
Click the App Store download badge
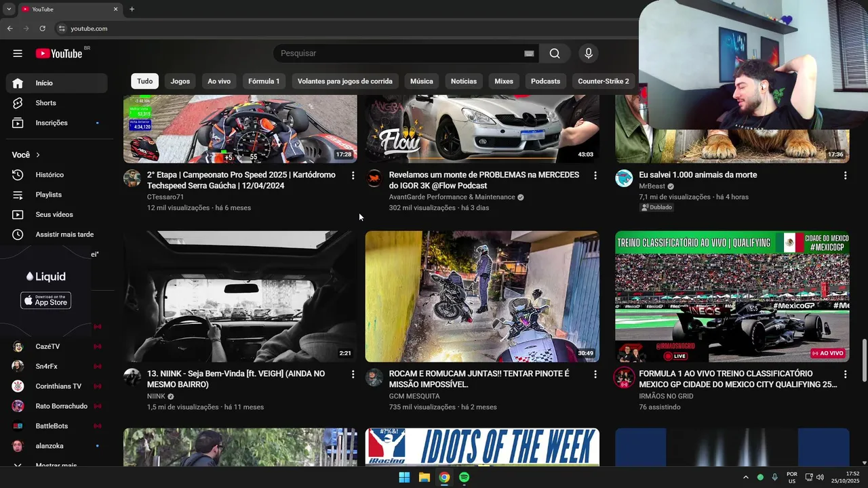[45, 300]
